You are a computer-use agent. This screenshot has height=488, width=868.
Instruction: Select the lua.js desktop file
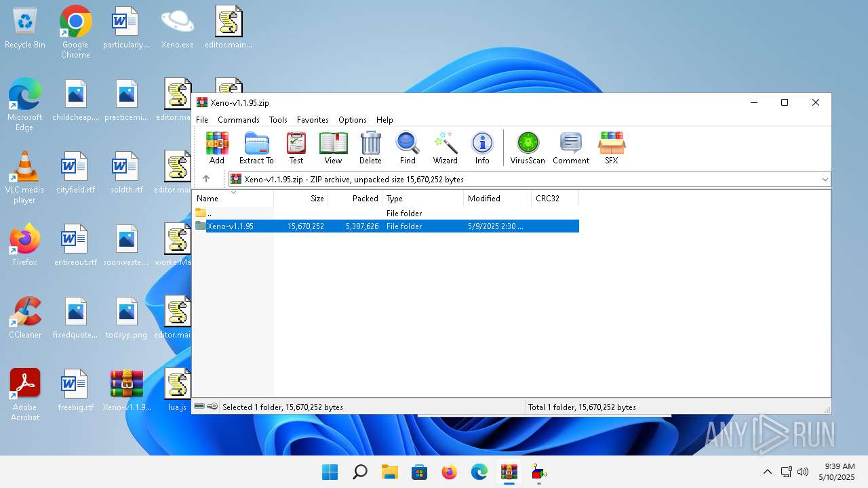coord(178,391)
